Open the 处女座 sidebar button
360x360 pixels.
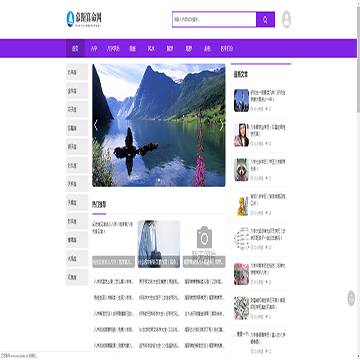(77, 165)
